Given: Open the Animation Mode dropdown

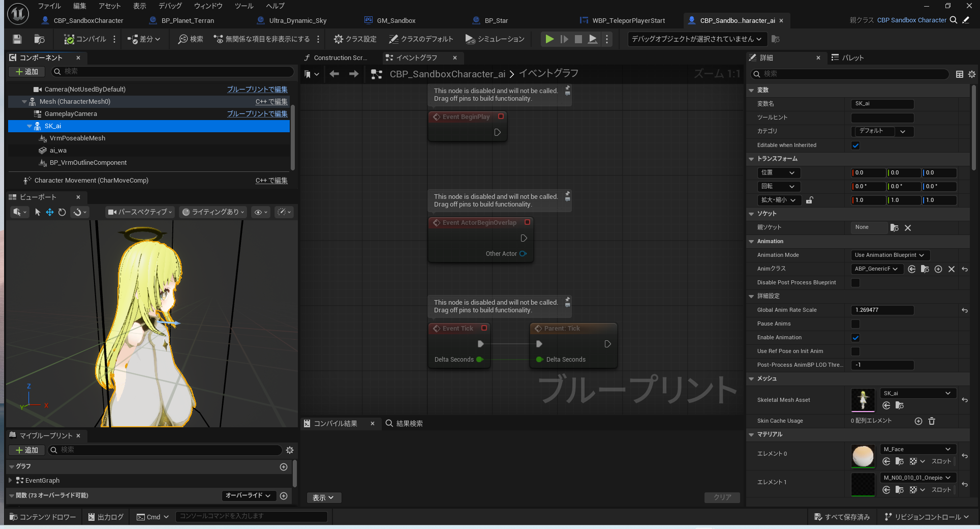Looking at the screenshot, I should (890, 255).
